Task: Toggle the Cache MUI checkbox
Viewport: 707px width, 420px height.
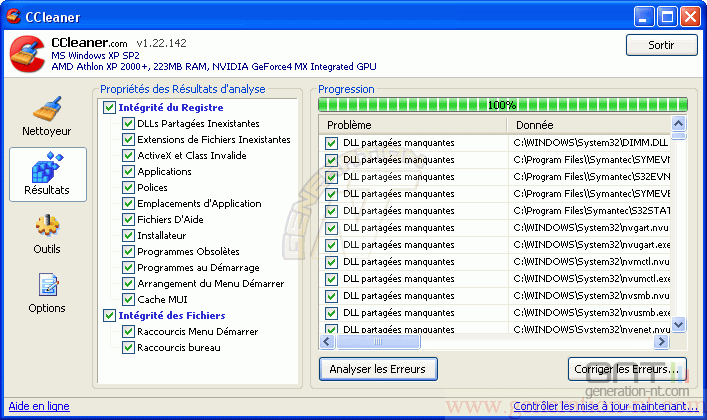Action: (x=128, y=300)
